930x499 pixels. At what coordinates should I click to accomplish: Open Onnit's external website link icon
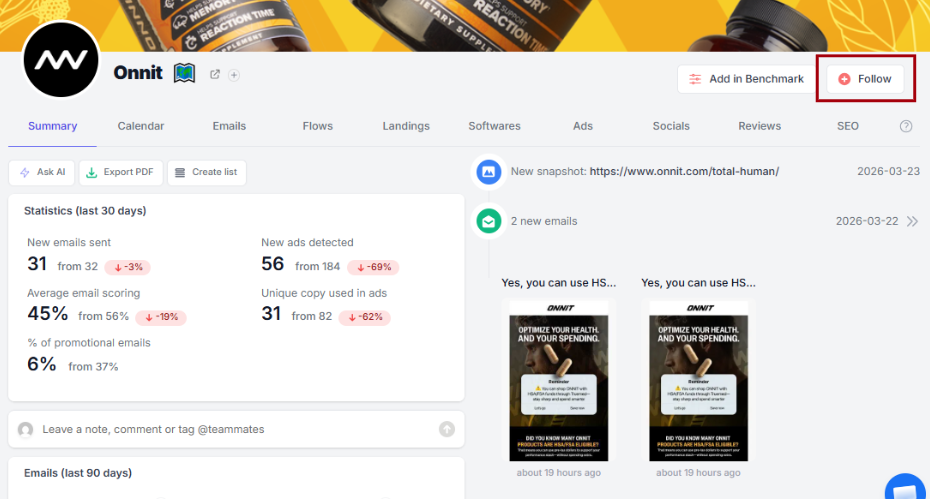pyautogui.click(x=215, y=74)
